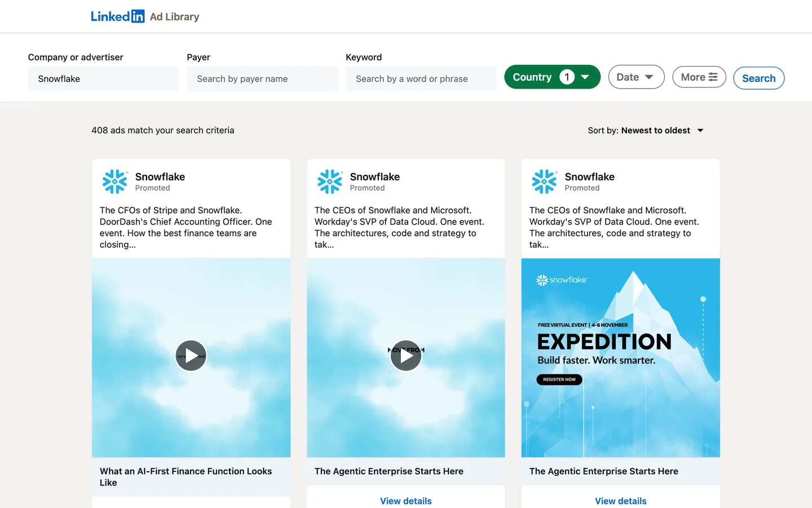Screen dimensions: 812x508
Task: View details of the Expedition image ad
Action: [x=621, y=501]
